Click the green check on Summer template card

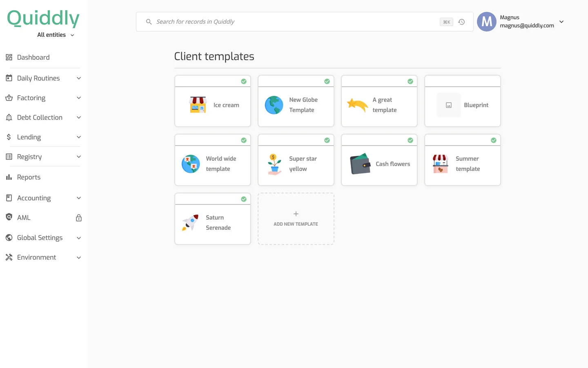(494, 140)
